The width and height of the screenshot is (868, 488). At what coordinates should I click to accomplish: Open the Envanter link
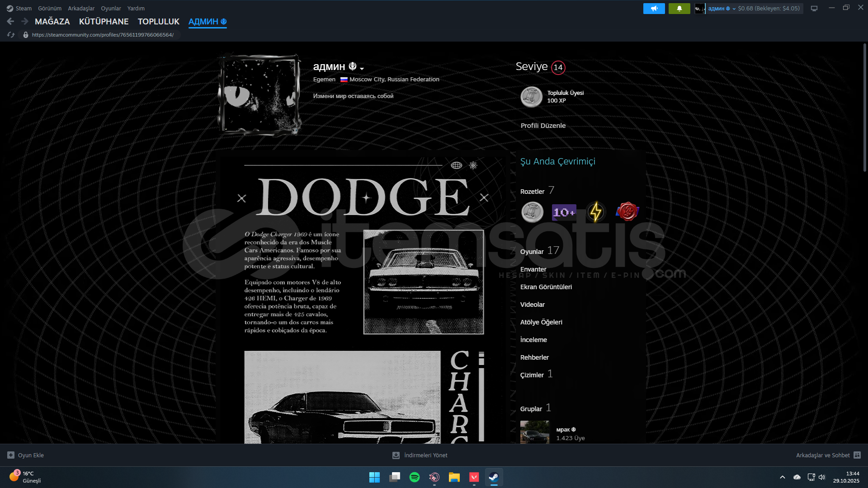tap(533, 269)
